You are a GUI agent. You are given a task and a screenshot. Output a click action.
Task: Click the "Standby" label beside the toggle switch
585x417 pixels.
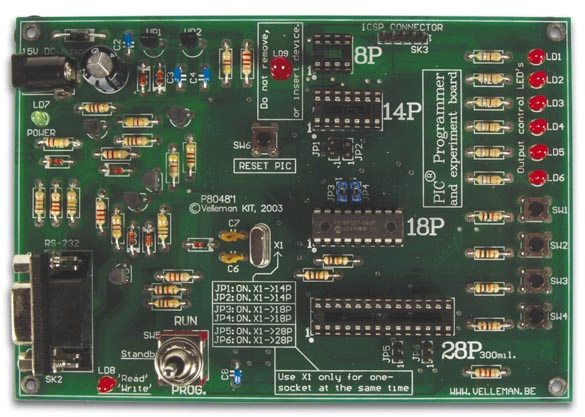coord(138,354)
